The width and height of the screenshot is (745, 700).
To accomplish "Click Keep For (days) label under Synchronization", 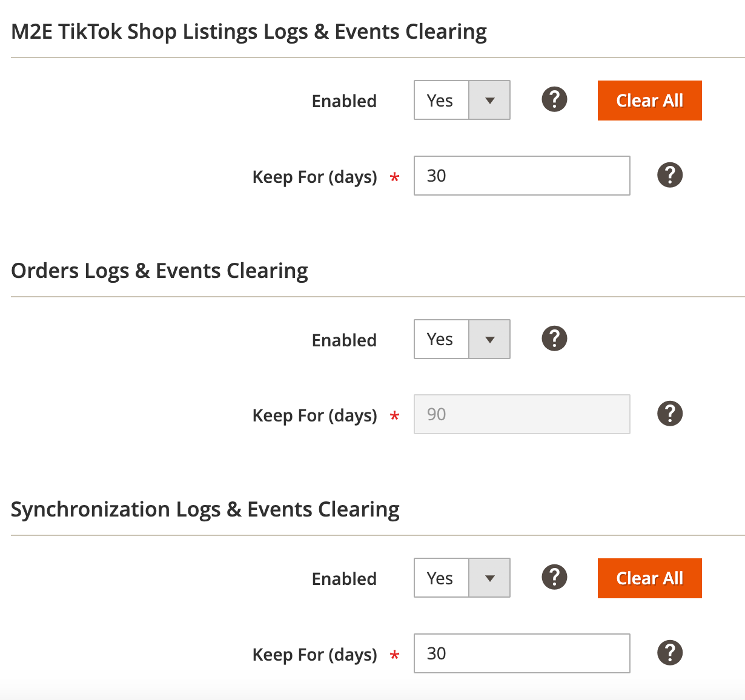I will (314, 655).
